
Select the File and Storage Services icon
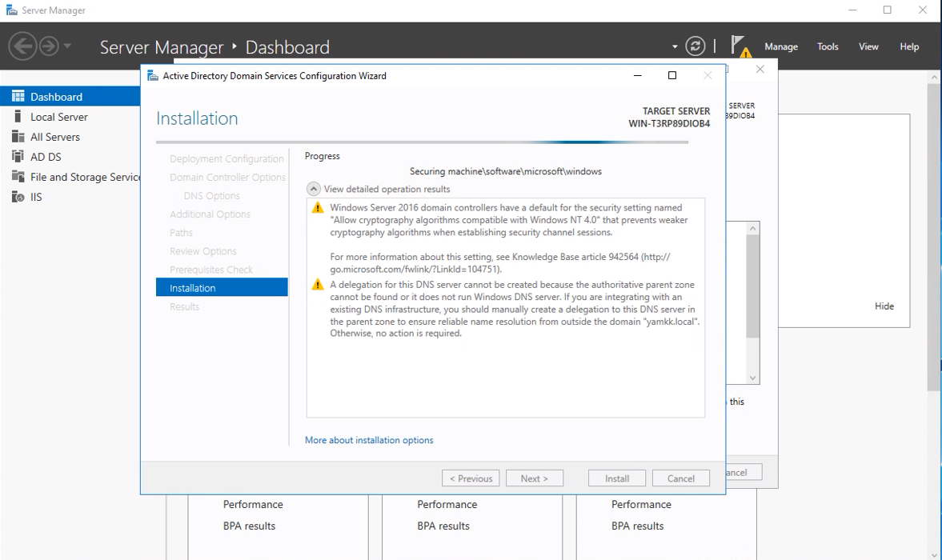pyautogui.click(x=18, y=176)
